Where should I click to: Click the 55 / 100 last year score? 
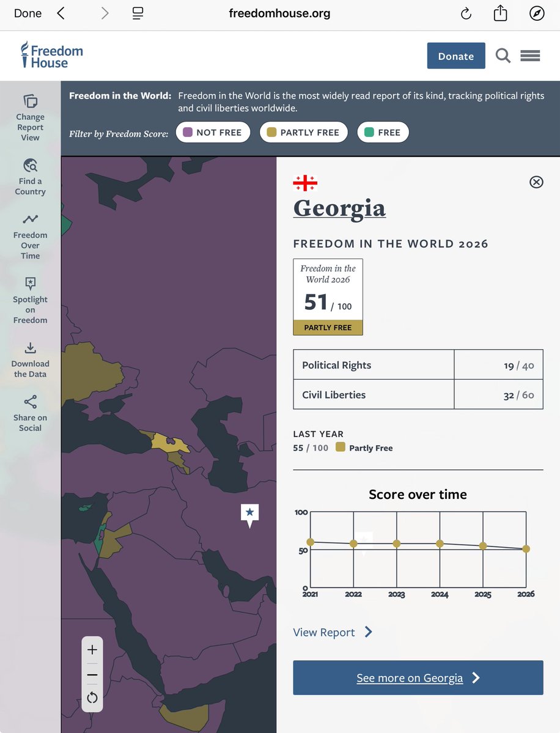tap(311, 448)
